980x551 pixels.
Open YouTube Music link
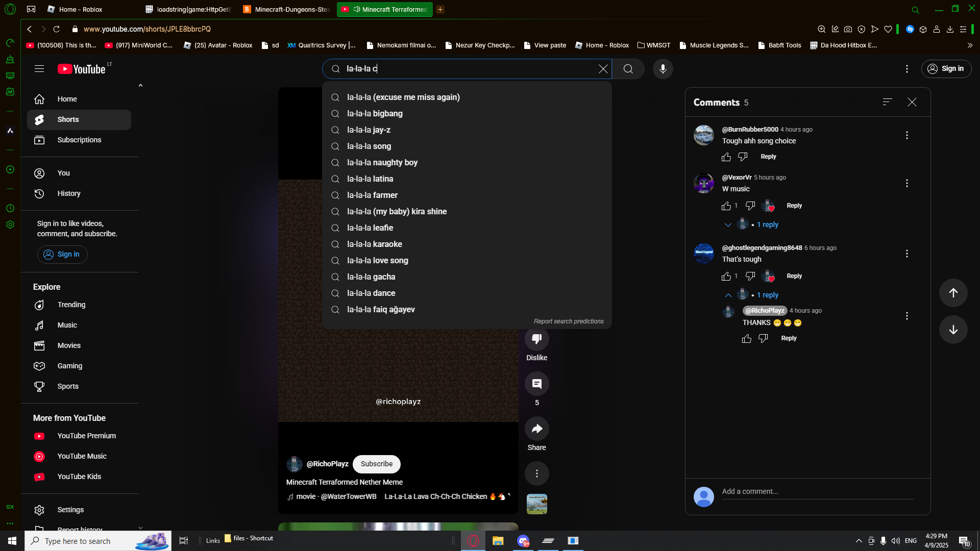tap(79, 456)
